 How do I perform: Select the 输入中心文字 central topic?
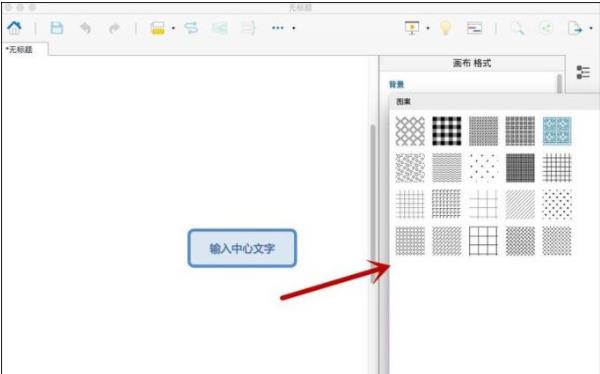pyautogui.click(x=242, y=248)
